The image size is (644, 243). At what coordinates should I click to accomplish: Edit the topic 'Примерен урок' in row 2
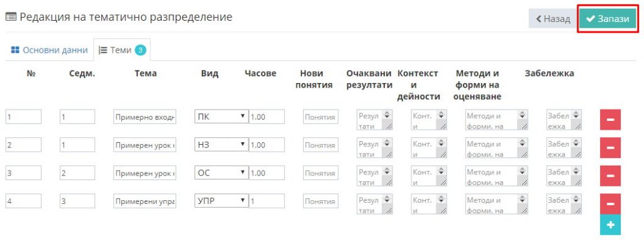point(145,145)
